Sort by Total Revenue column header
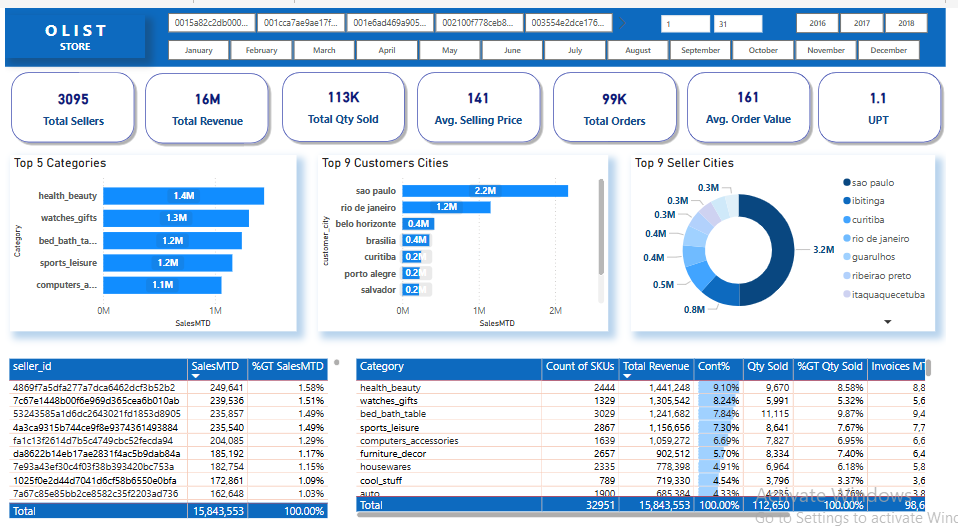 (656, 367)
